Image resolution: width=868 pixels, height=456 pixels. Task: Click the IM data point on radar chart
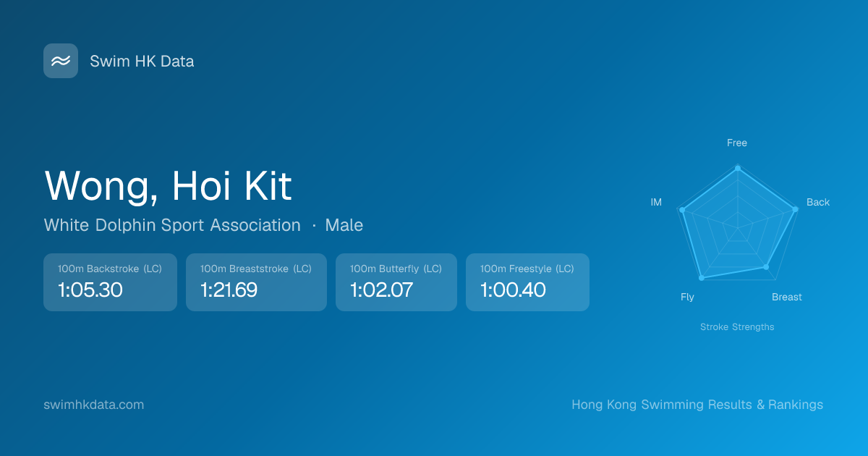click(x=684, y=211)
